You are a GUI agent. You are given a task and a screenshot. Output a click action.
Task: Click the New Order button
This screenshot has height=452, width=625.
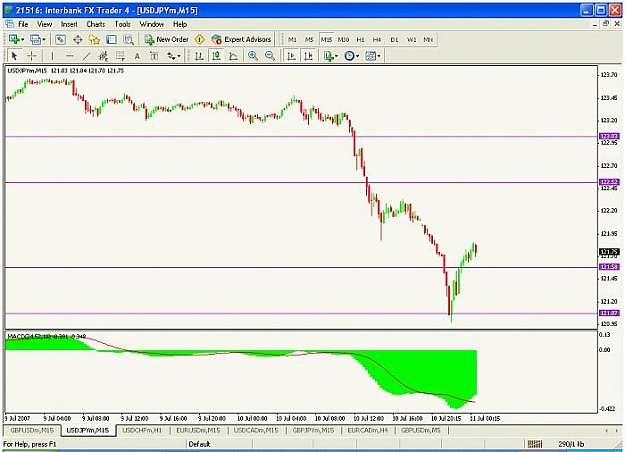(167, 39)
